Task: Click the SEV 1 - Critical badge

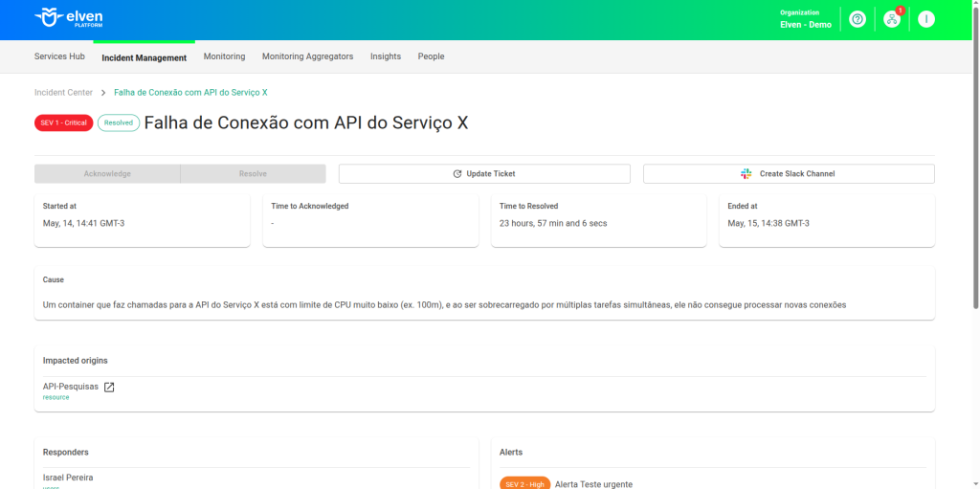Action: click(64, 123)
